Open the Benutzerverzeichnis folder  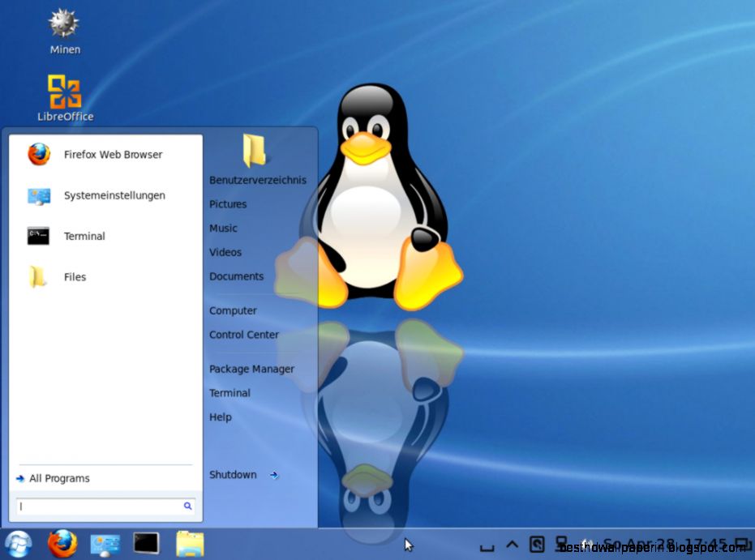pyautogui.click(x=258, y=179)
